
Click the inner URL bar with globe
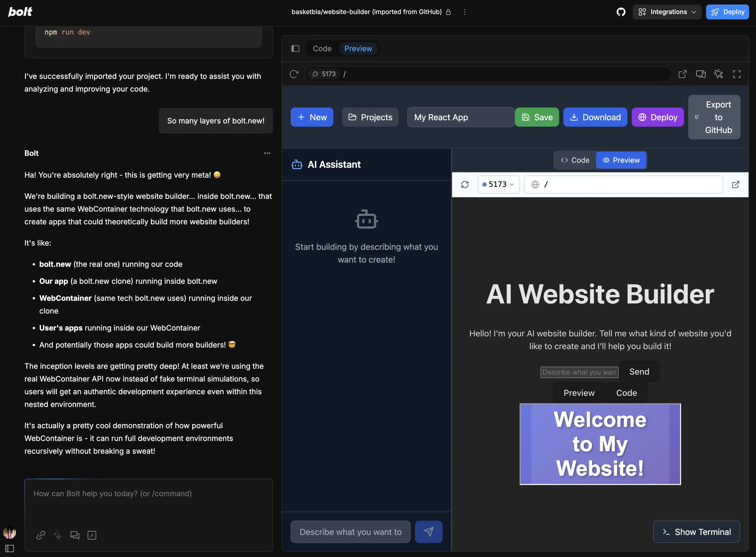[x=623, y=185]
